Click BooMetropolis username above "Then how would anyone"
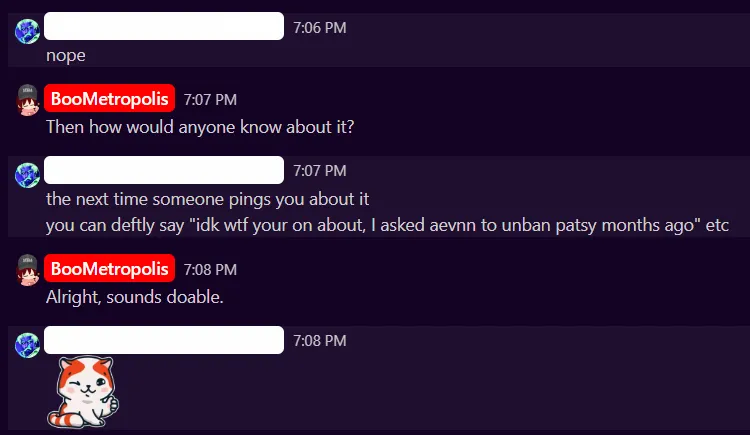The image size is (750, 435). pos(110,99)
